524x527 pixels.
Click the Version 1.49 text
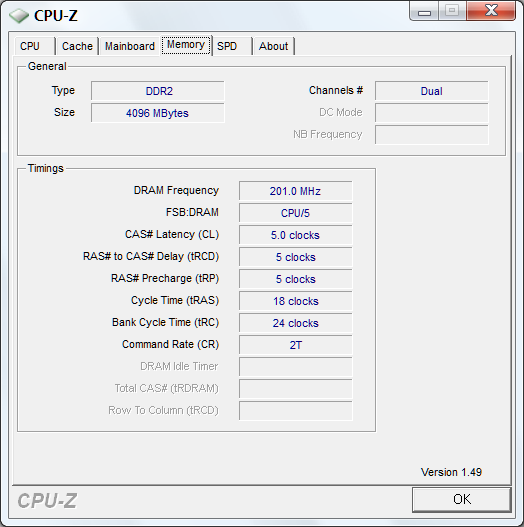click(451, 472)
